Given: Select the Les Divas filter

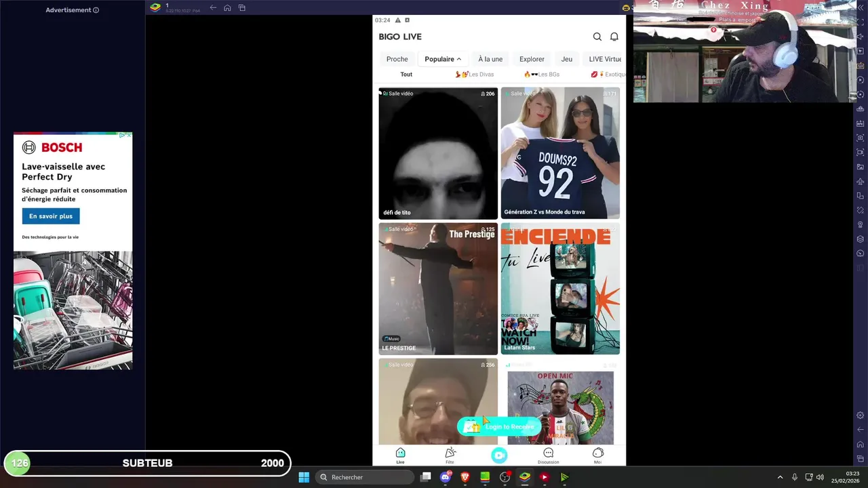Looking at the screenshot, I should (475, 75).
